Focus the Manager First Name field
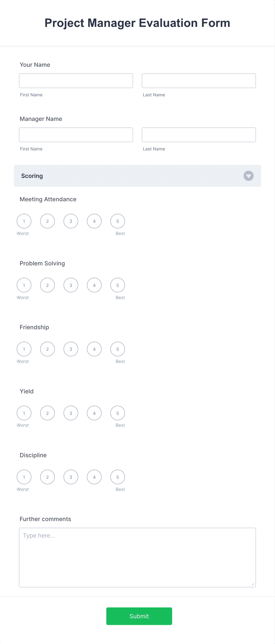This screenshot has height=644, width=275. pos(76,134)
